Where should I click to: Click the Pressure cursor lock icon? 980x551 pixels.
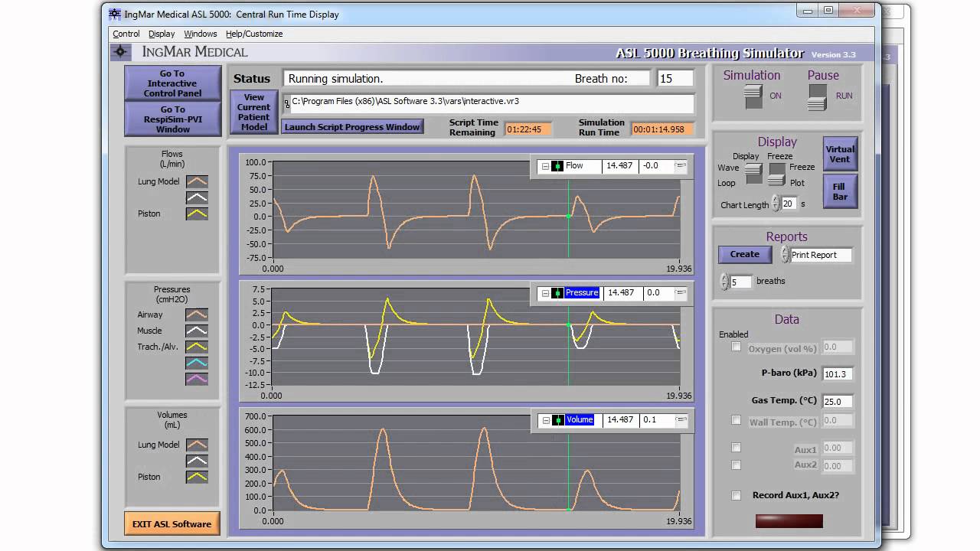pyautogui.click(x=681, y=293)
